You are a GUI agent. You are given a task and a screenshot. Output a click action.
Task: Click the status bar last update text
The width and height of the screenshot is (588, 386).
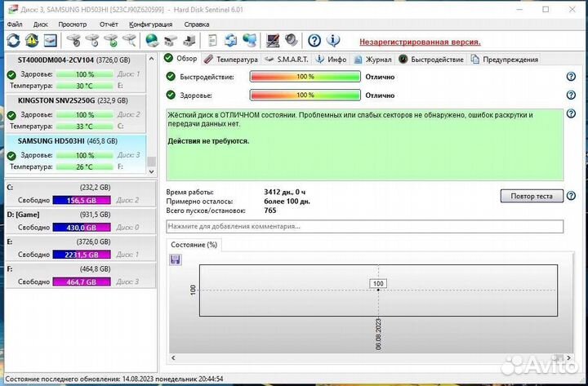pyautogui.click(x=114, y=379)
